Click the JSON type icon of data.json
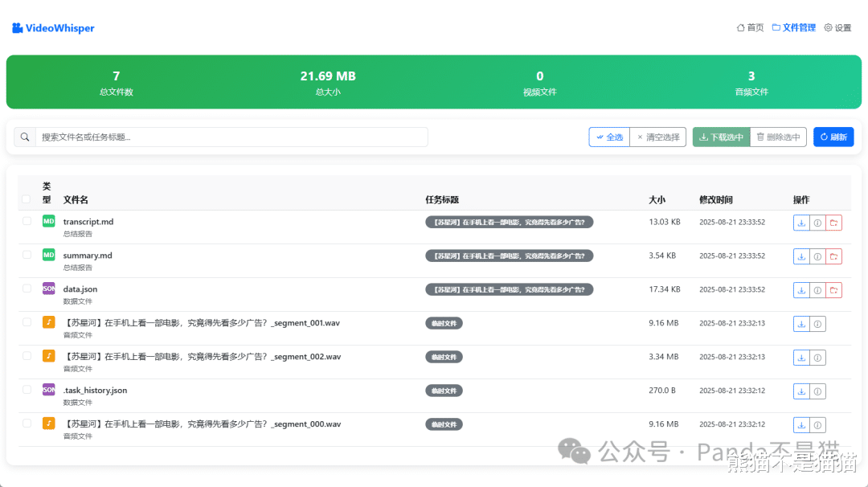This screenshot has height=487, width=868. tap(49, 289)
